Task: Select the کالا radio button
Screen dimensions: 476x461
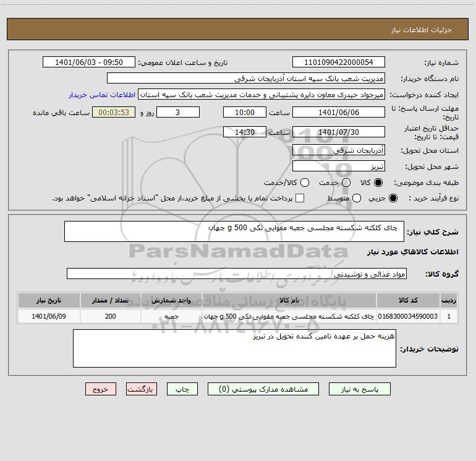Action: [x=378, y=183]
